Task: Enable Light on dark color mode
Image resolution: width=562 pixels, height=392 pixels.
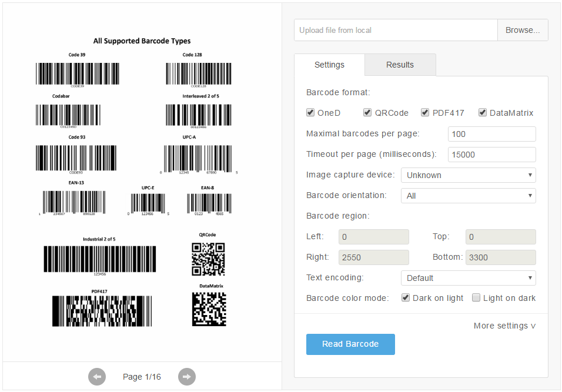Action: [476, 298]
